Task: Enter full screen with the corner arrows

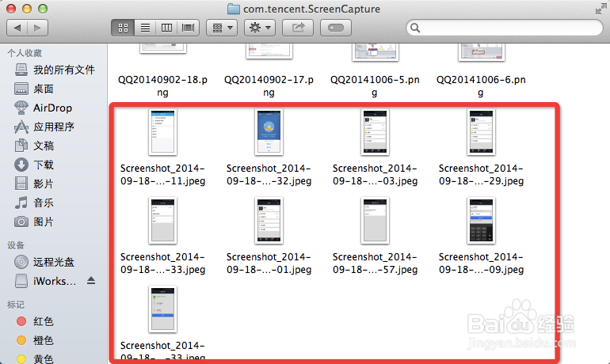Action: [600, 9]
